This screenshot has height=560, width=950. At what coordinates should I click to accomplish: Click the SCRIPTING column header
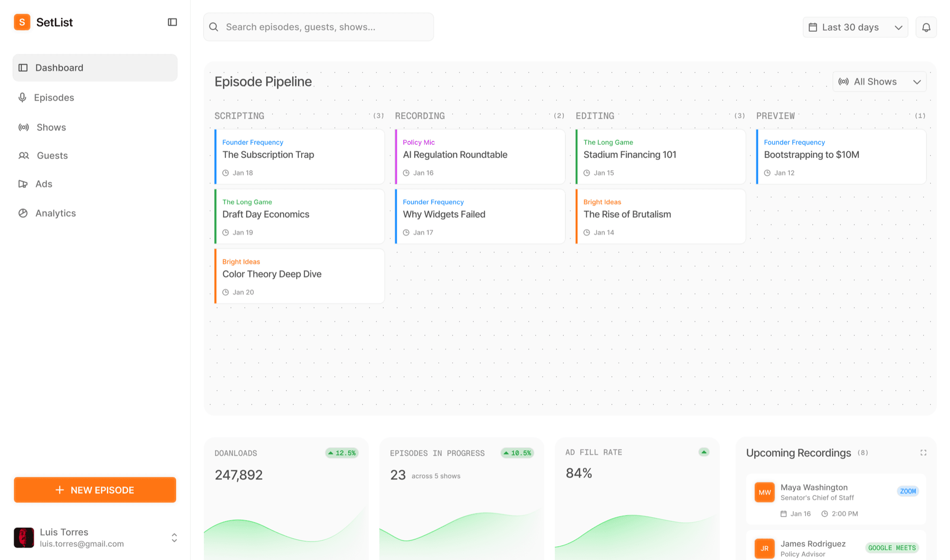(x=239, y=116)
